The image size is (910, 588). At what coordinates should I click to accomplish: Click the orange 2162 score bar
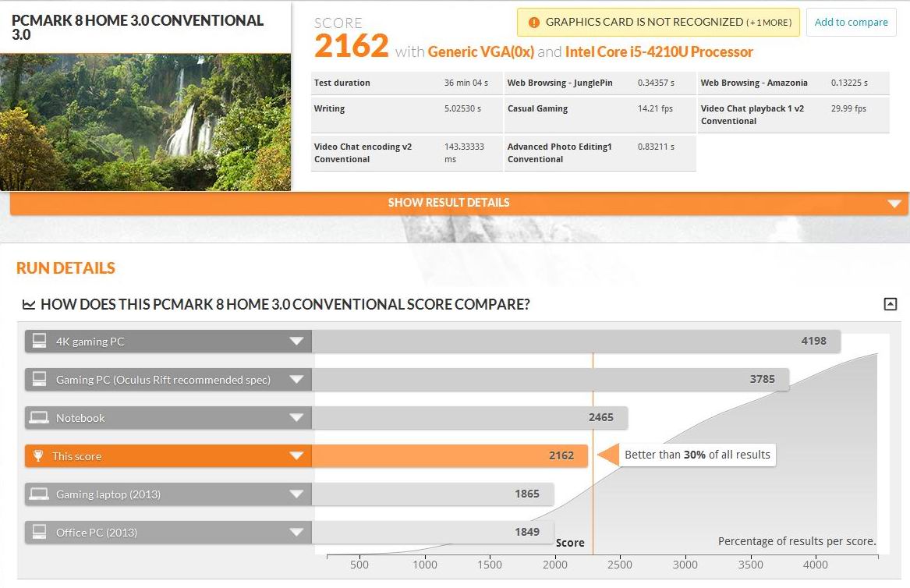(x=450, y=455)
